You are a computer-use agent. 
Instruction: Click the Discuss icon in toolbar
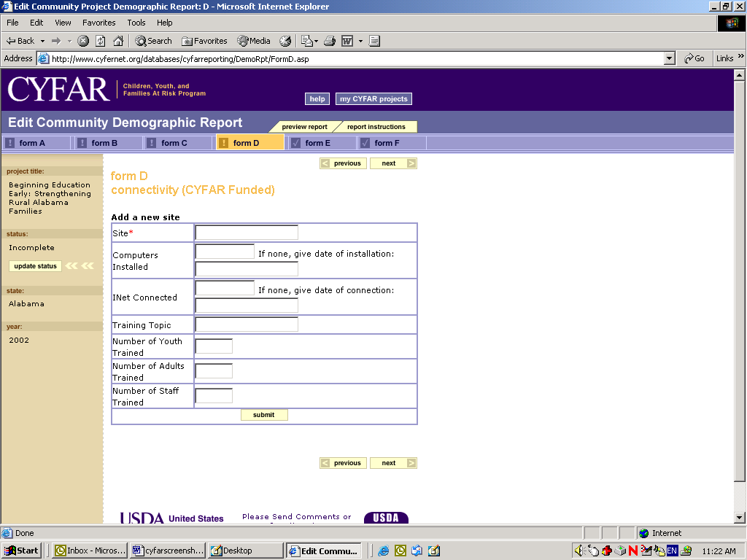point(374,41)
